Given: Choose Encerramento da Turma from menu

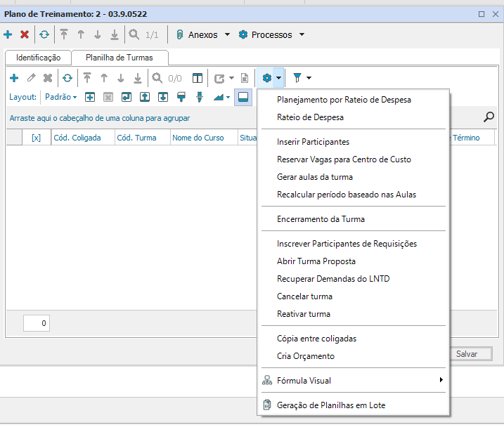Looking at the screenshot, I should pos(321,219).
